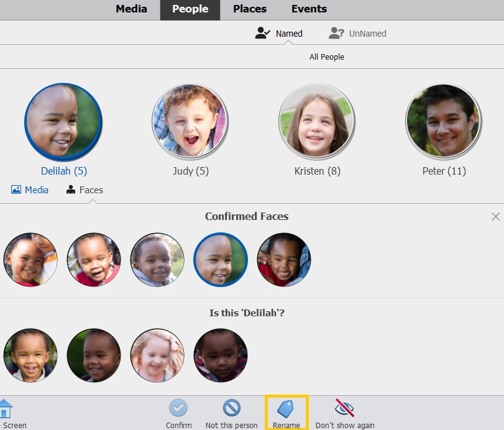504x430 pixels.
Task: Open Judy (5) person stack
Action: pyautogui.click(x=190, y=121)
